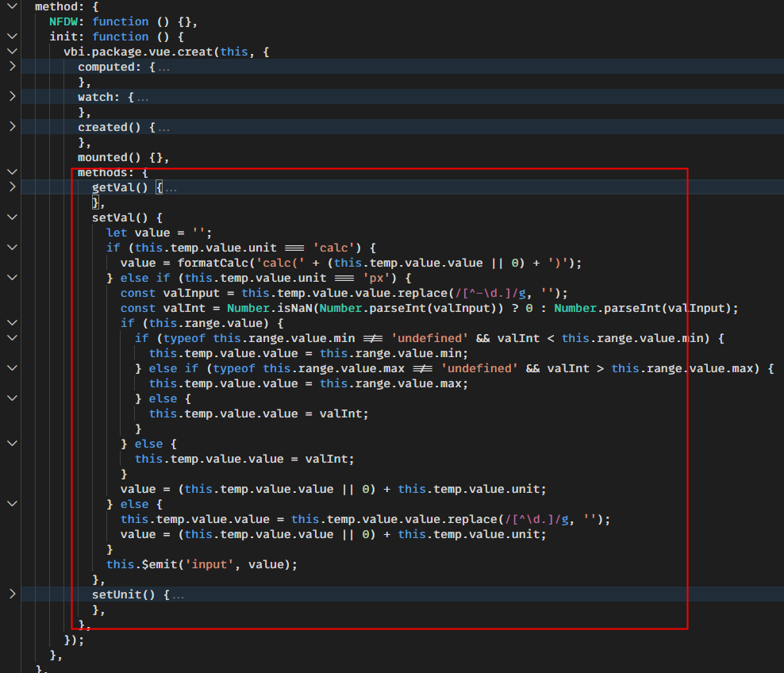Click the 'vbi.package.vue.creat' call text

point(138,52)
